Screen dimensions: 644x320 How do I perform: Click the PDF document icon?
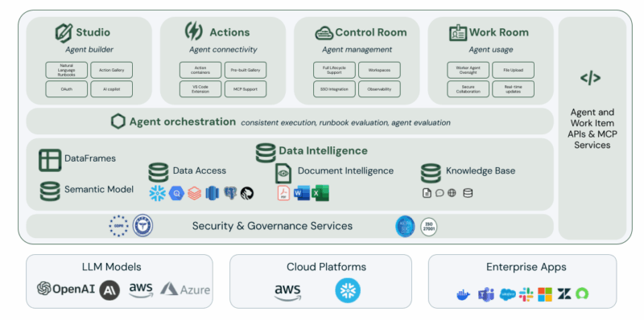283,193
